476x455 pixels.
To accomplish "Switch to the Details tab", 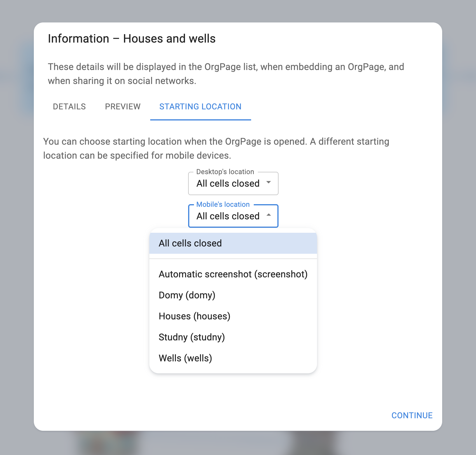I will click(69, 107).
